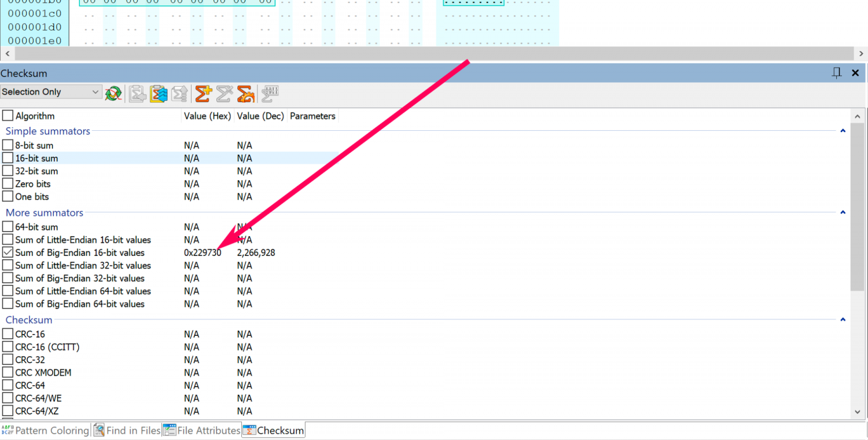The image size is (868, 440).
Task: Sort by the Value (Hex) column header
Action: (207, 116)
